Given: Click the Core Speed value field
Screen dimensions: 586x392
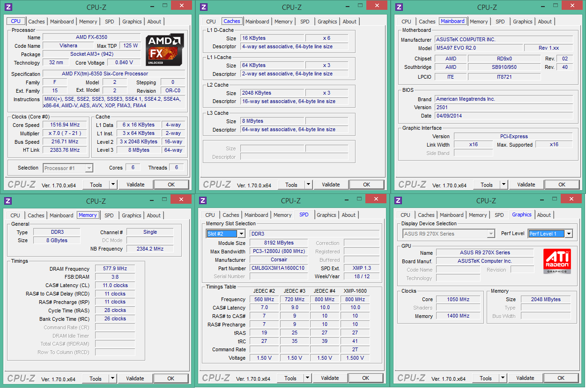Looking at the screenshot, I should (65, 125).
